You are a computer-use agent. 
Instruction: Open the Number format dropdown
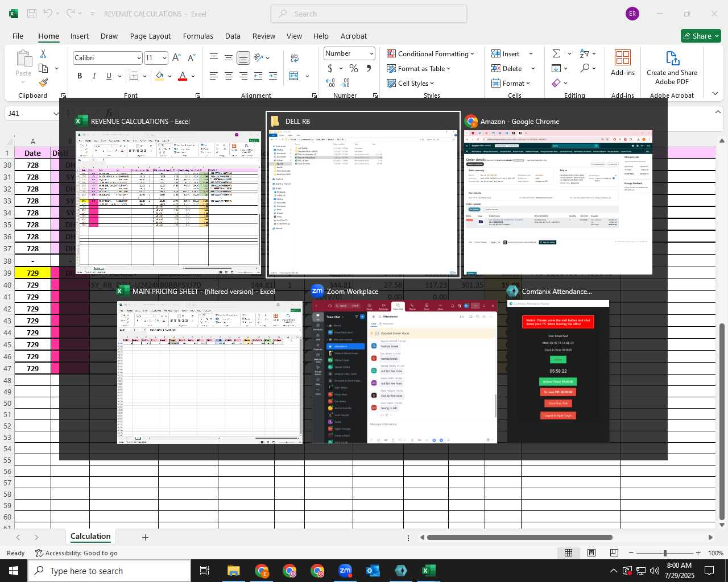(x=371, y=53)
